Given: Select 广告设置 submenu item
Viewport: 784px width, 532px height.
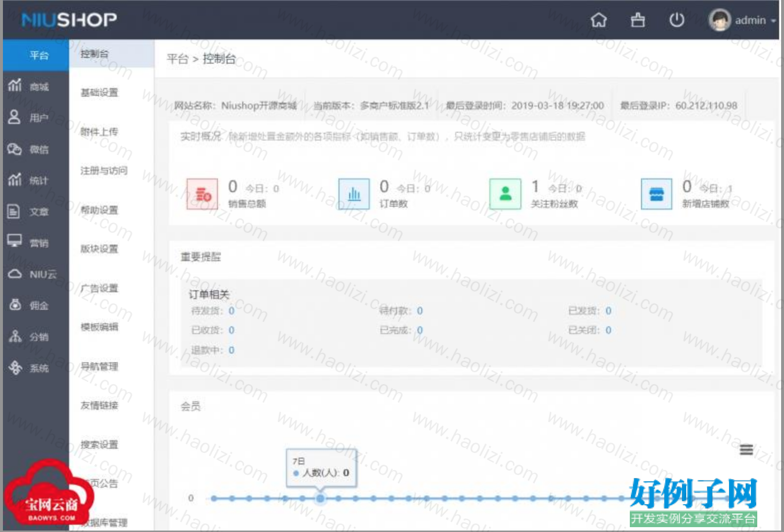Looking at the screenshot, I should (99, 288).
